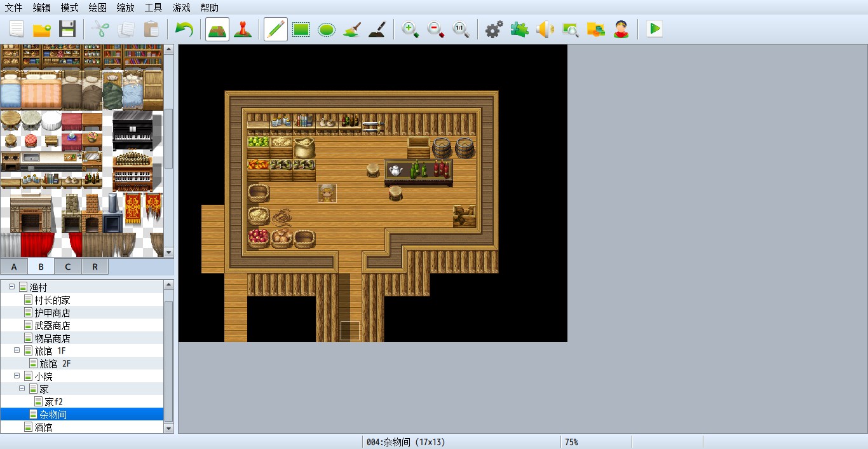This screenshot has width=868, height=449.
Task: Collapse the 家 tree node
Action: tap(22, 389)
